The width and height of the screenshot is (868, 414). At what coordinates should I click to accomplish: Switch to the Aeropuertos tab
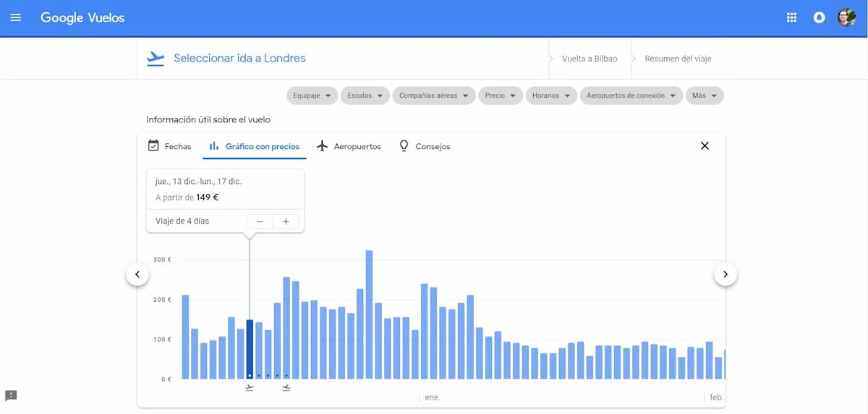point(349,146)
